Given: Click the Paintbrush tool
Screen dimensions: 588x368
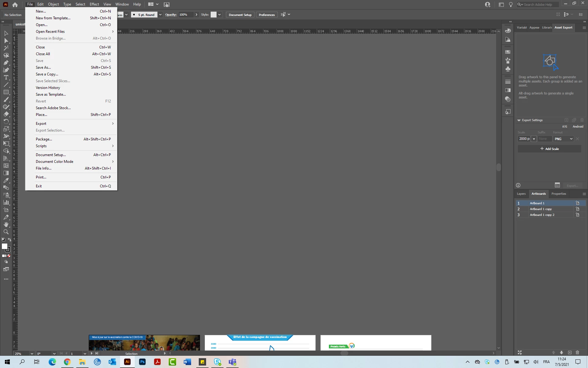Looking at the screenshot, I should pos(6,99).
